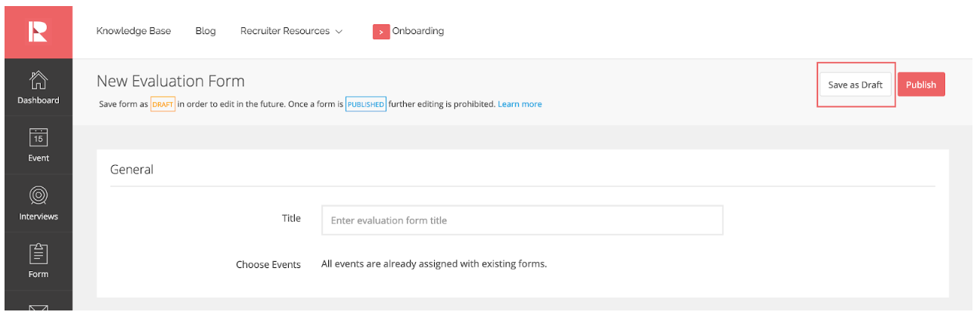Click the R logo in the top-left corner
This screenshot has width=980, height=315.
[38, 31]
